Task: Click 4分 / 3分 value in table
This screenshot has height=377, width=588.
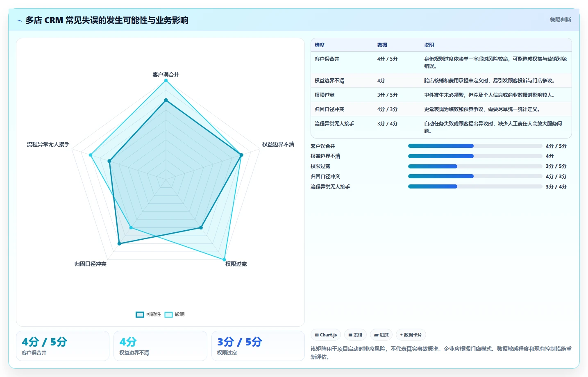Action: (x=387, y=109)
